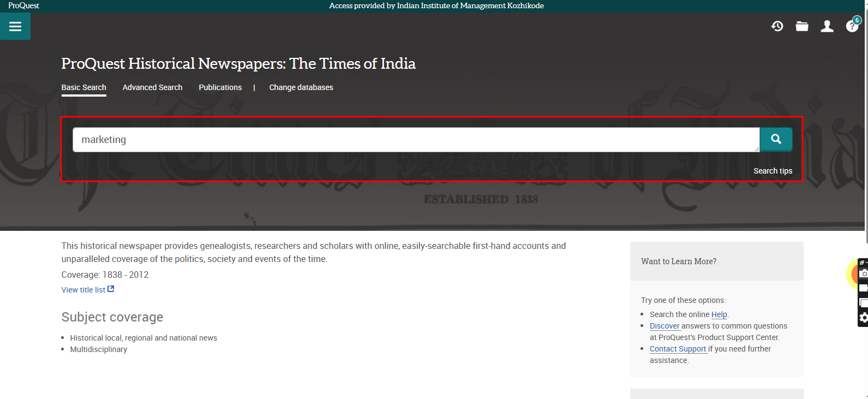Click the recent searches history icon

(777, 26)
